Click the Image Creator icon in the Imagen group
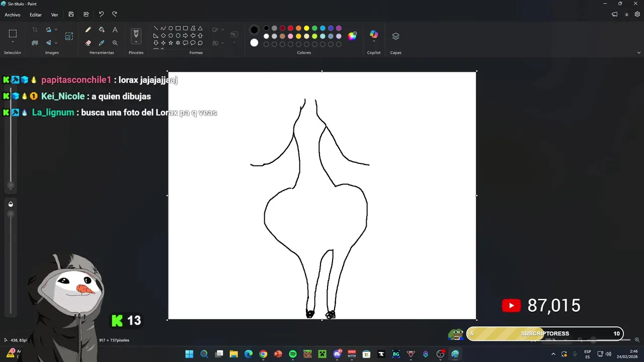This screenshot has width=644, height=362. [69, 36]
